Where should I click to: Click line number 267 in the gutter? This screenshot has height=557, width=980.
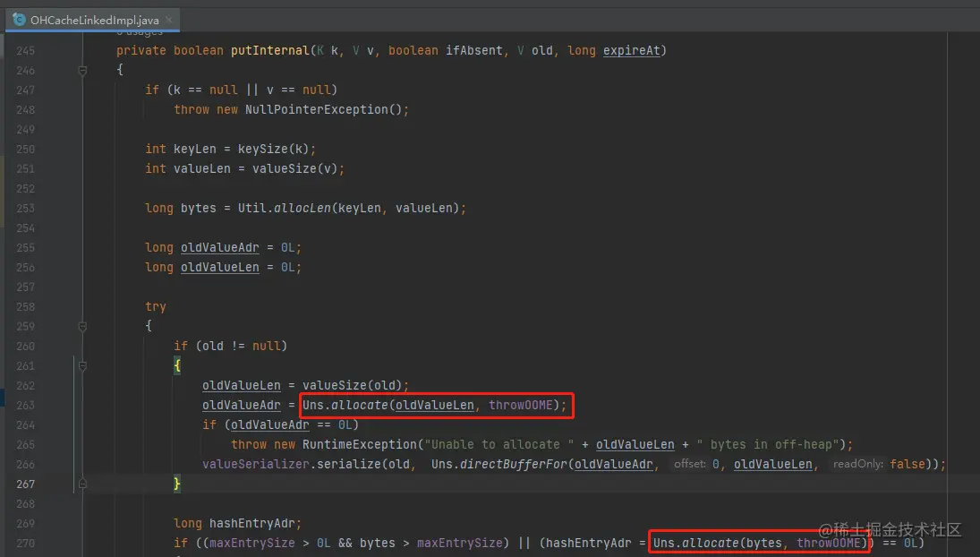(26, 484)
